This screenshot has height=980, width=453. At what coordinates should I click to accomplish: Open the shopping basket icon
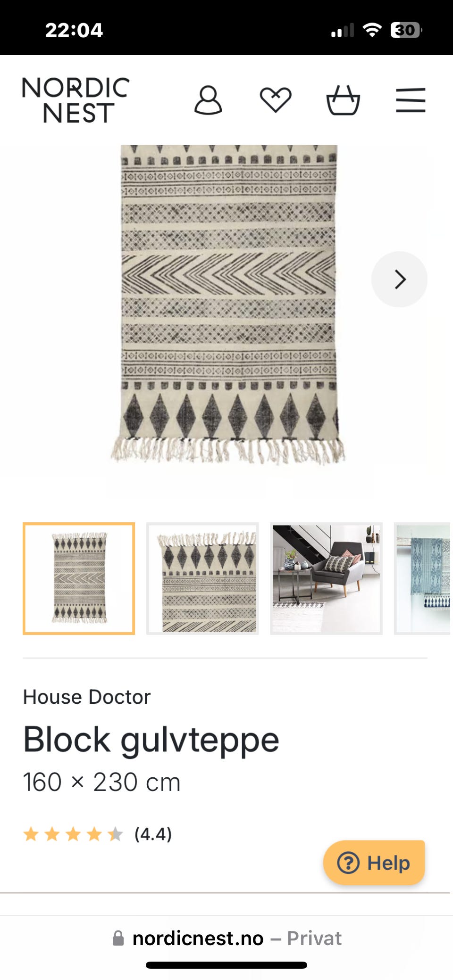click(x=343, y=100)
